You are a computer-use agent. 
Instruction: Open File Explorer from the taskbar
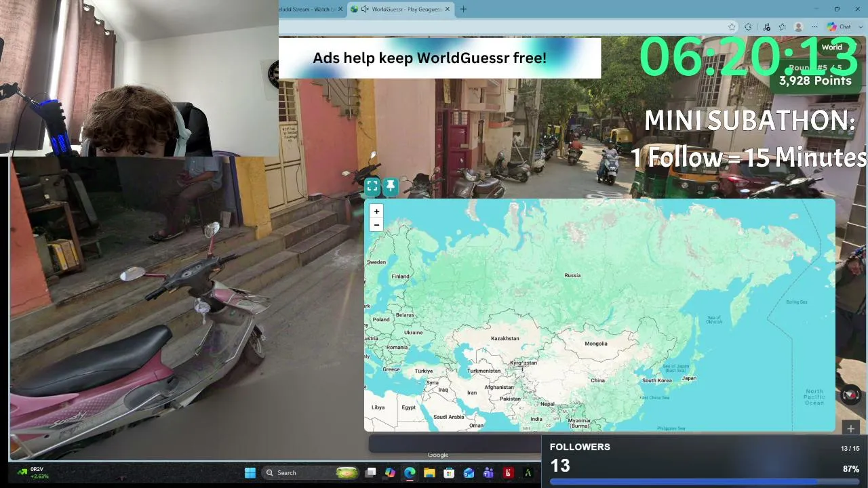point(429,472)
